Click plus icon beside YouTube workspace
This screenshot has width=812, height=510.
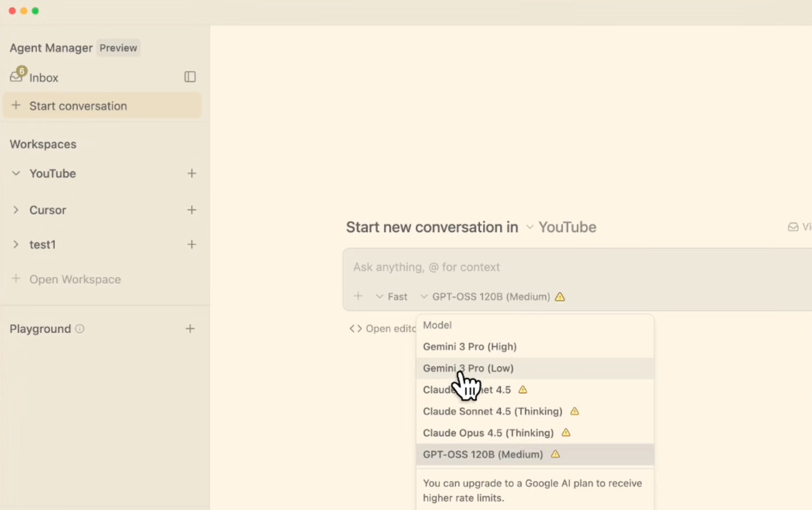[191, 174]
